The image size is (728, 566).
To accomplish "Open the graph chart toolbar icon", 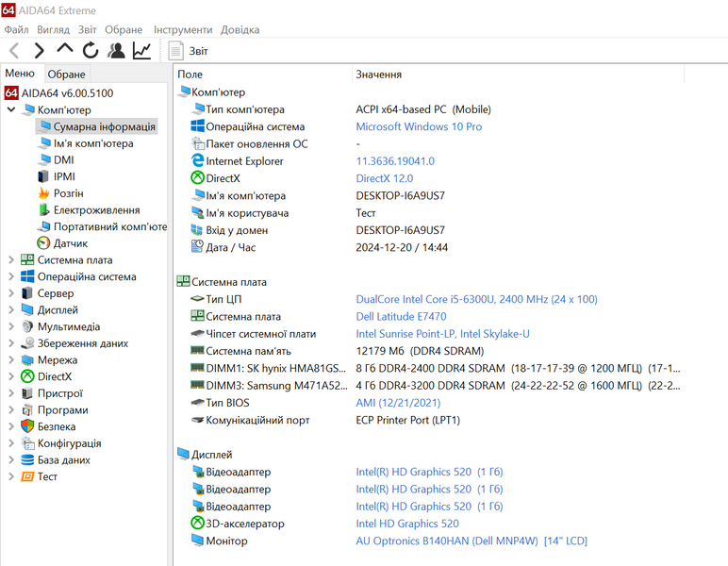I will tap(141, 50).
